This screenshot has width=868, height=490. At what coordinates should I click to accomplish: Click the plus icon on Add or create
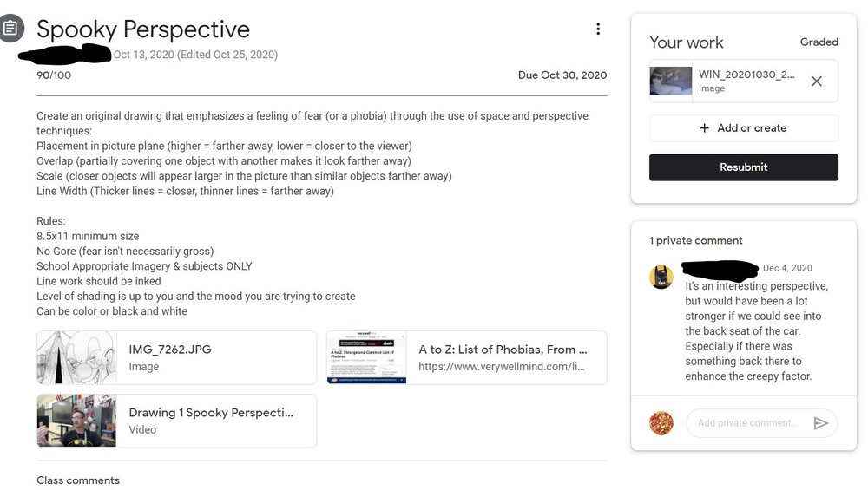(704, 128)
